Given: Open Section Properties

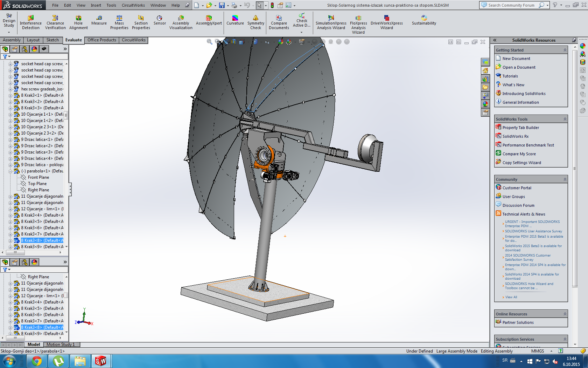Looking at the screenshot, I should (x=141, y=22).
